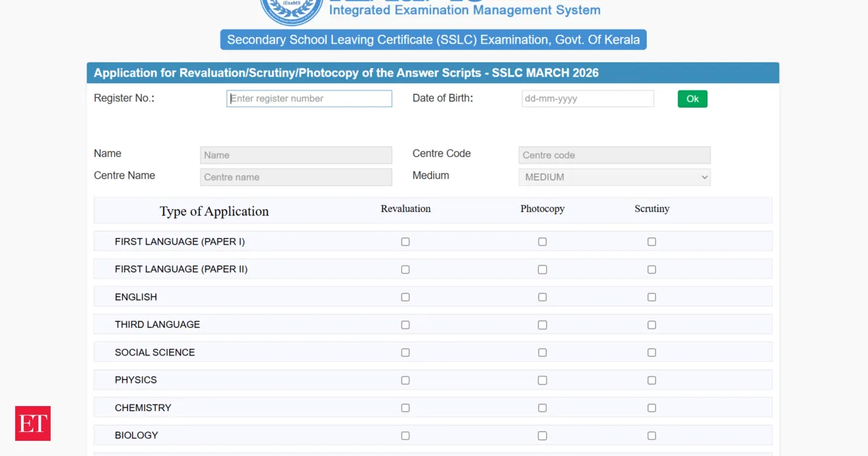Check Photocopy for Biology

click(542, 436)
